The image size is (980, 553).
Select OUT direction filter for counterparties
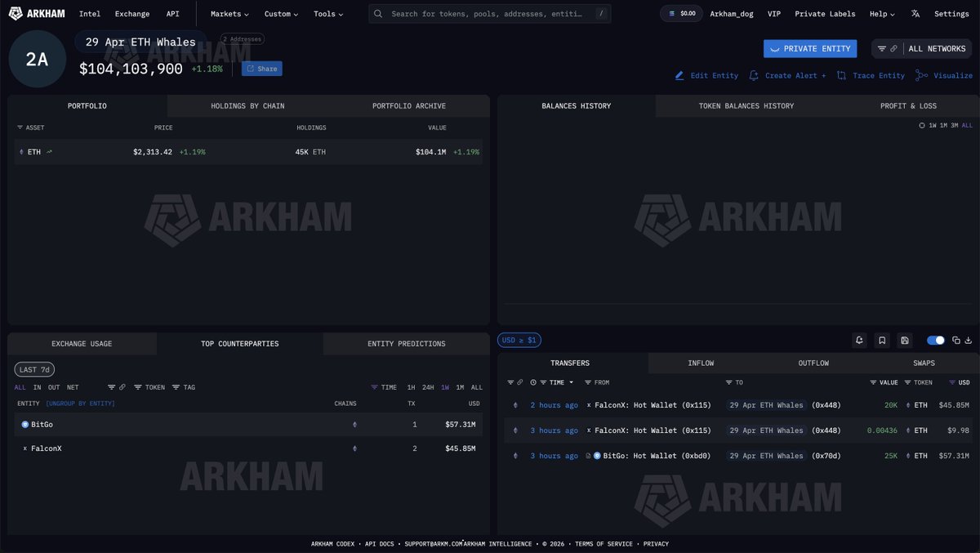point(54,387)
